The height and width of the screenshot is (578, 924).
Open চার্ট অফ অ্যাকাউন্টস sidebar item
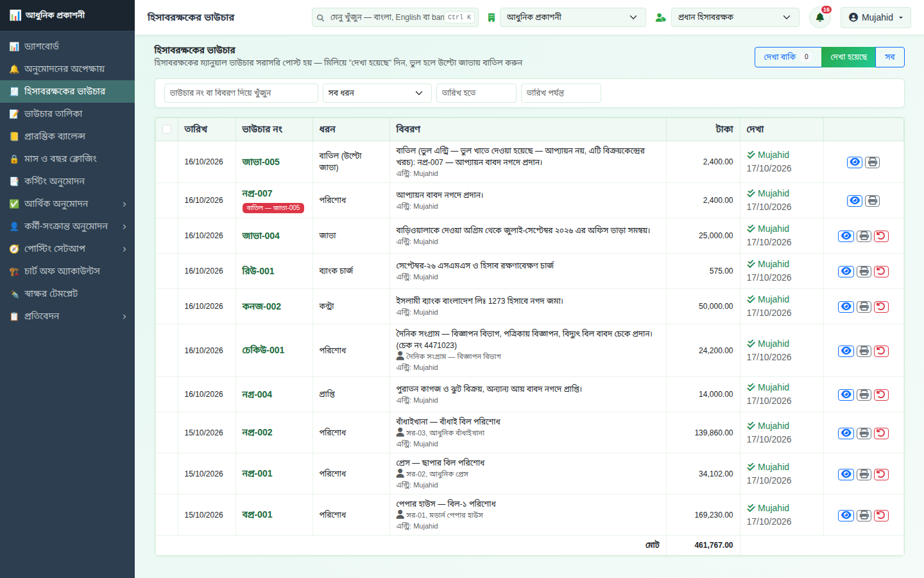67,271
